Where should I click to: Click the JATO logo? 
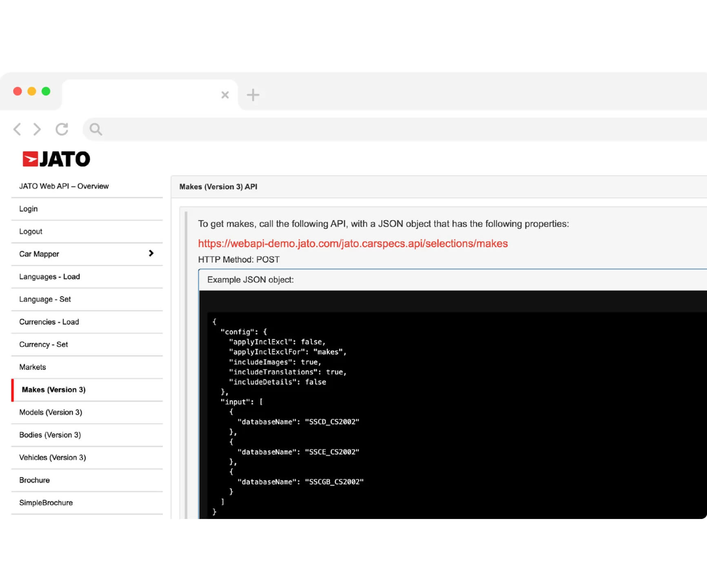coord(56,159)
